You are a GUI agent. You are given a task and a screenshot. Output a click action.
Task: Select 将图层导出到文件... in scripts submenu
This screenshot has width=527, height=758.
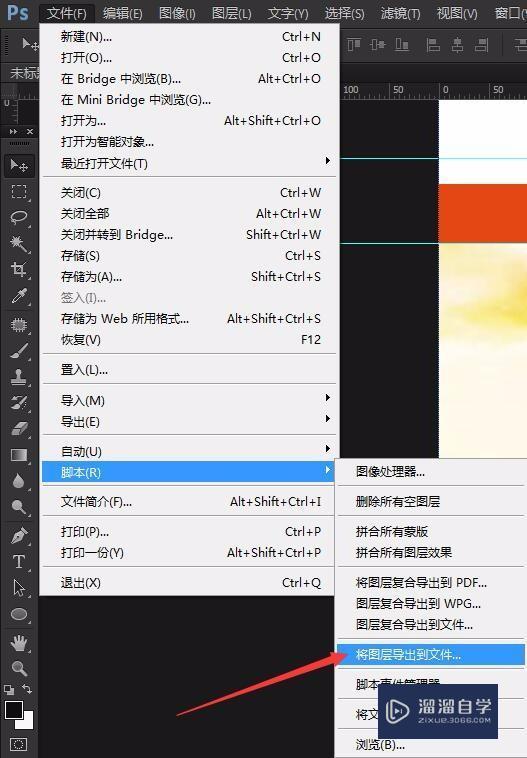pos(430,655)
